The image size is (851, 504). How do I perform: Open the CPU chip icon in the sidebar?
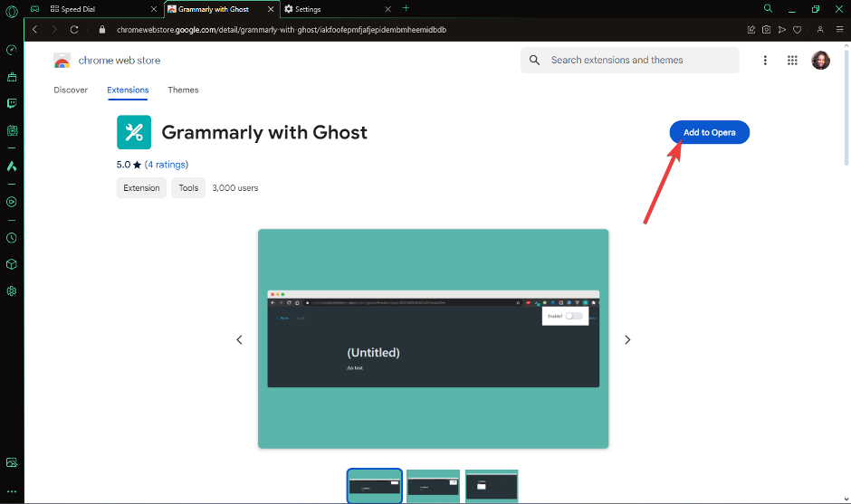12,130
